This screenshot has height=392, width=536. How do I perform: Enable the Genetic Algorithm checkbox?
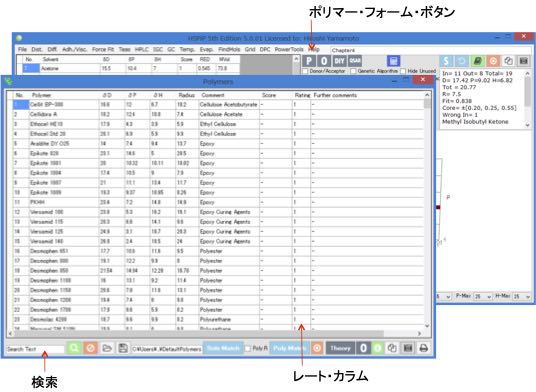coord(353,71)
